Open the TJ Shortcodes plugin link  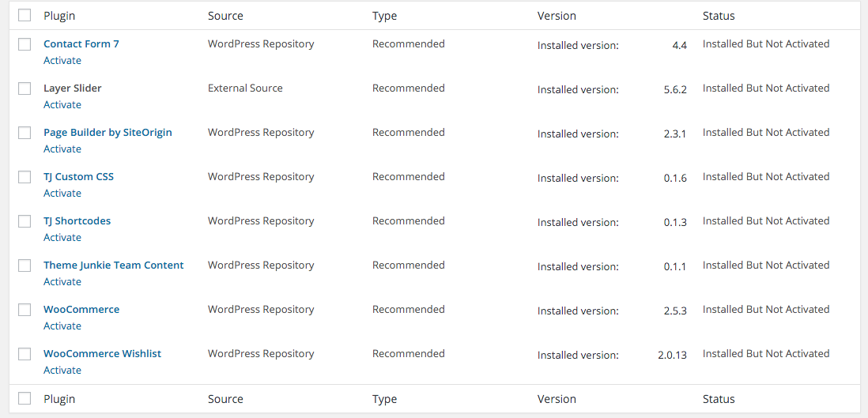tap(77, 221)
